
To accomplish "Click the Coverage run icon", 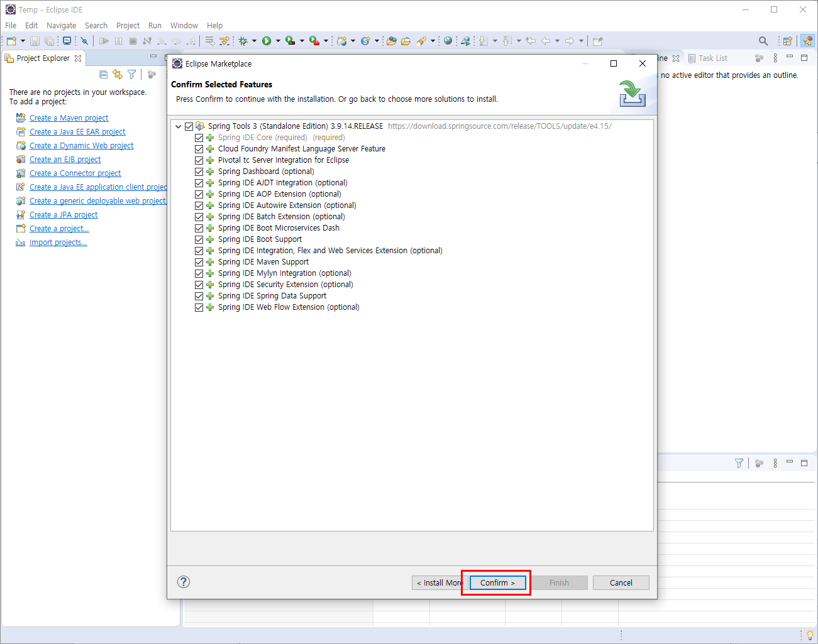I will pyautogui.click(x=290, y=41).
